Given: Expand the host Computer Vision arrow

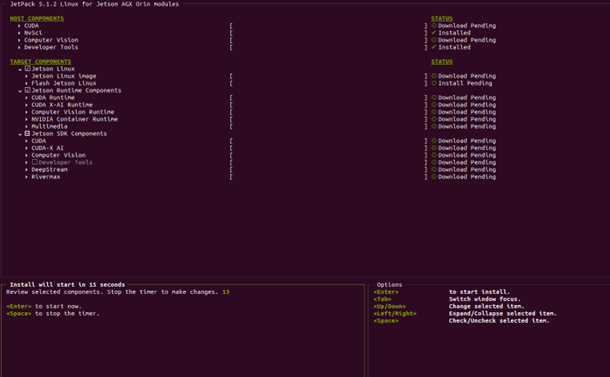Looking at the screenshot, I should pos(19,40).
